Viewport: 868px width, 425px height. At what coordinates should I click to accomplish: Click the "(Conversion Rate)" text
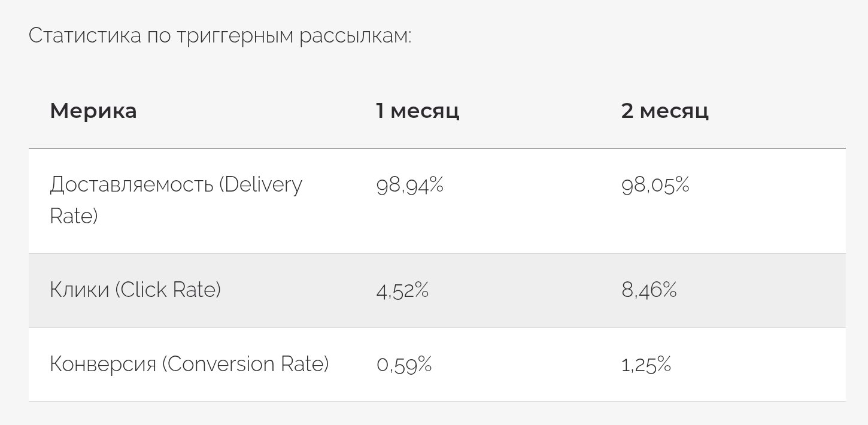coord(245,364)
